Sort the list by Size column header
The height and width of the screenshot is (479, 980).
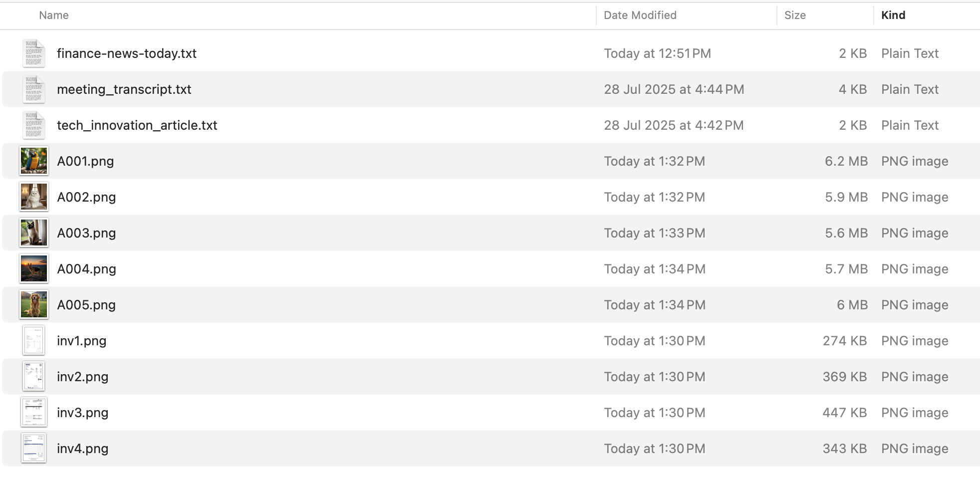pos(795,15)
